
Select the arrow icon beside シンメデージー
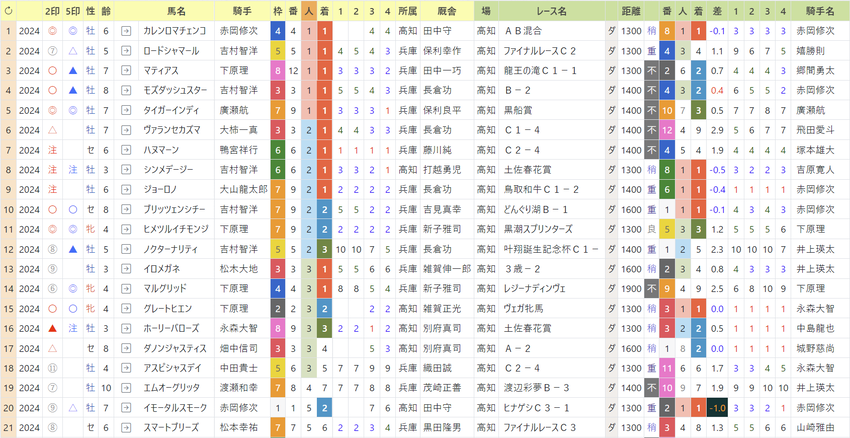tap(126, 170)
